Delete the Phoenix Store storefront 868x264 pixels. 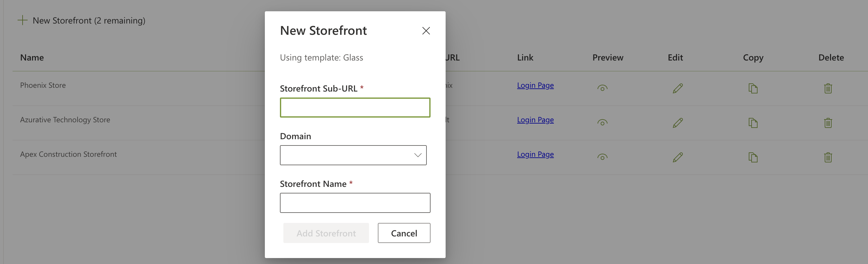(828, 88)
